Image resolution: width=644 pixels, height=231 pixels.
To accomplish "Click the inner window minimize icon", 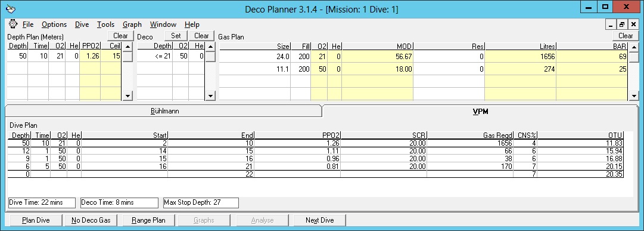I will pyautogui.click(x=611, y=24).
